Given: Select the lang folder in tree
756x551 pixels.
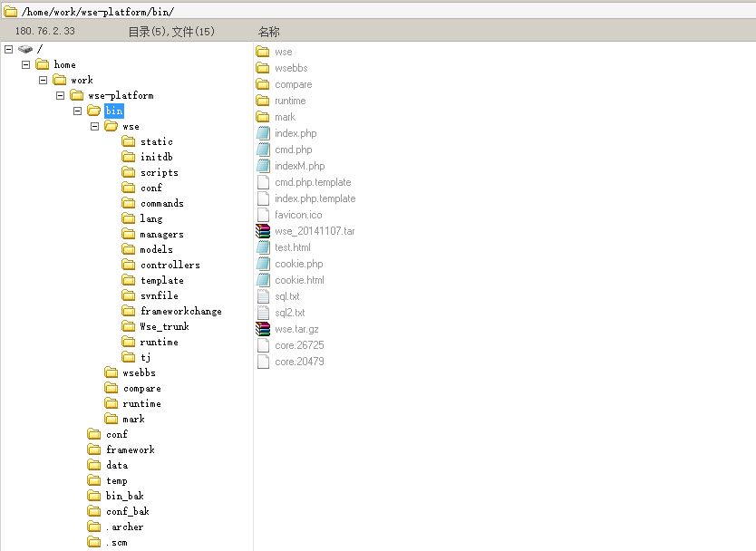Looking at the screenshot, I should click(x=151, y=218).
